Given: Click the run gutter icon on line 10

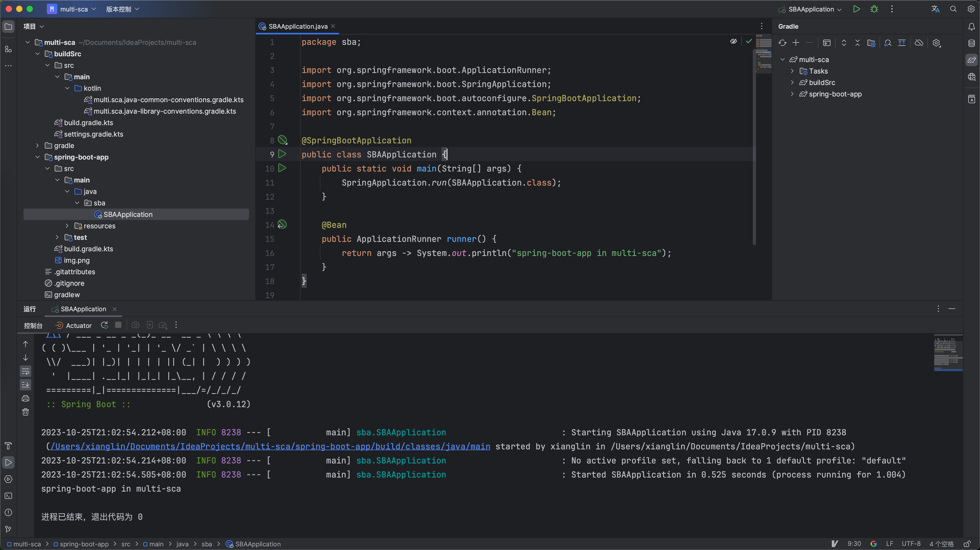Looking at the screenshot, I should pos(282,168).
